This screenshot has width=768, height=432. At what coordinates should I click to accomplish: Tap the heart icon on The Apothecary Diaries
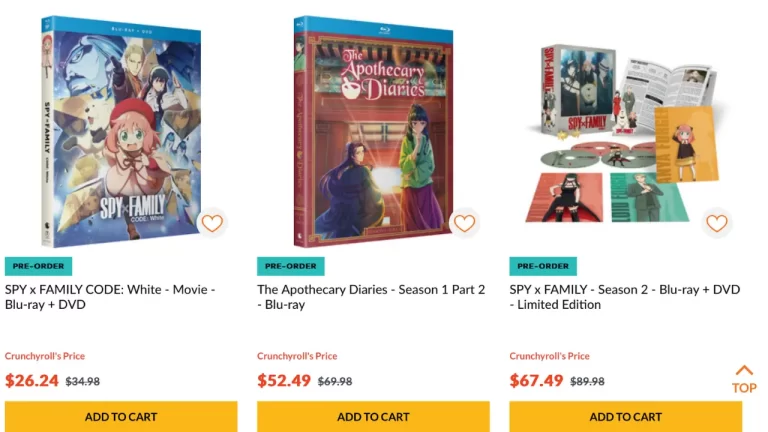(x=464, y=223)
